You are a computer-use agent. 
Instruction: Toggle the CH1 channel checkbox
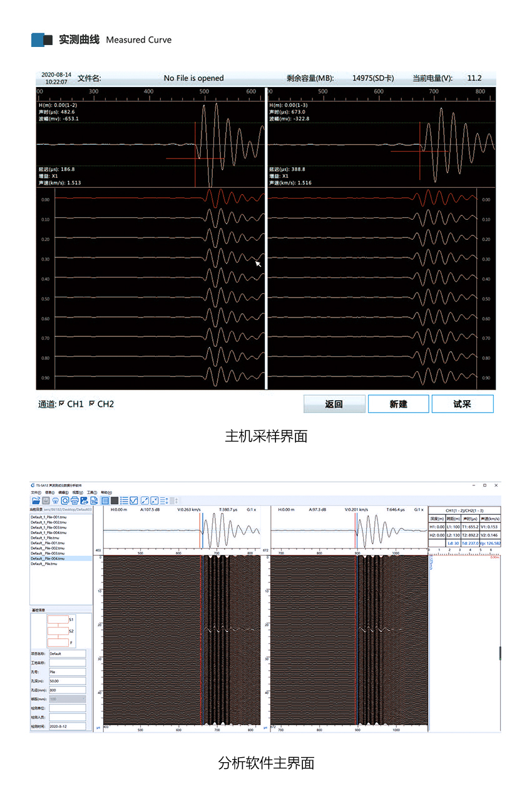[62, 404]
